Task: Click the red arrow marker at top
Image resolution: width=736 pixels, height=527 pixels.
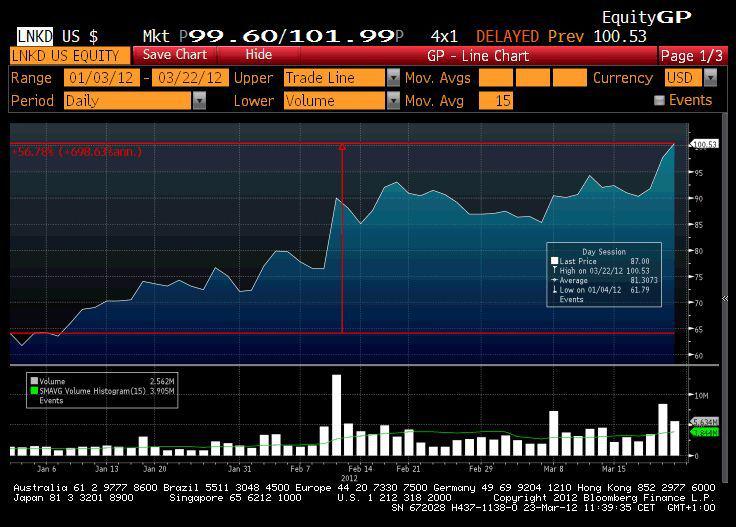Action: coord(343,147)
